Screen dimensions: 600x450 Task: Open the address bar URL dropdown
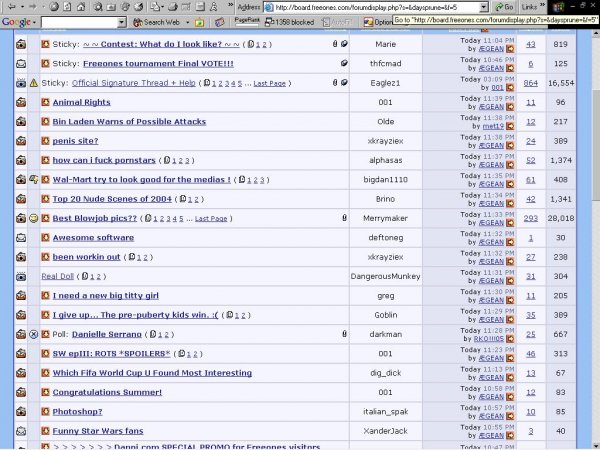click(482, 7)
